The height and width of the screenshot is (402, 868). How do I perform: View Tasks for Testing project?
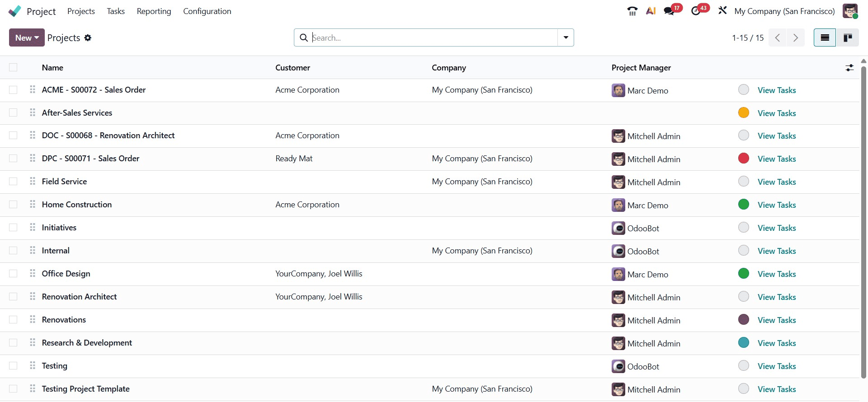(777, 366)
